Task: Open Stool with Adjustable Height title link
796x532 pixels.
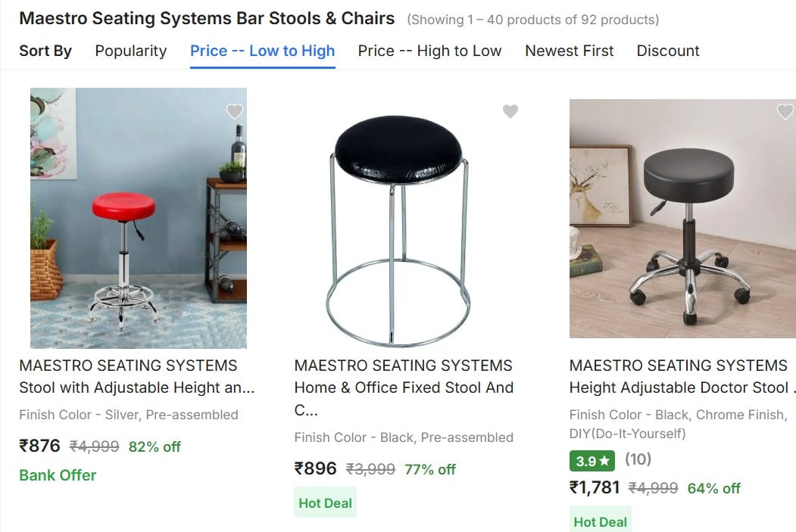Action: coord(137,387)
